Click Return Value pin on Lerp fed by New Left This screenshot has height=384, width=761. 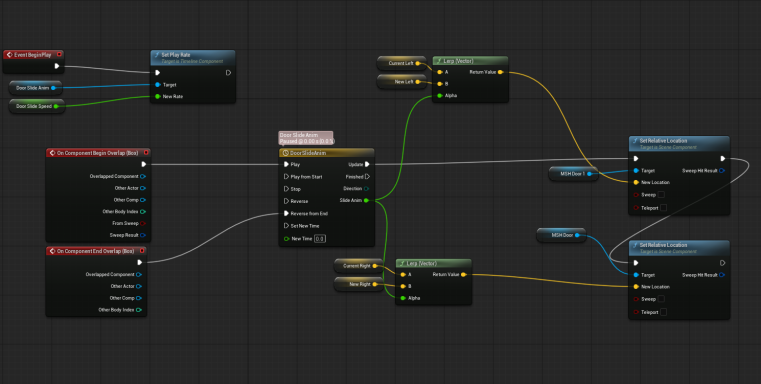pyautogui.click(x=500, y=72)
